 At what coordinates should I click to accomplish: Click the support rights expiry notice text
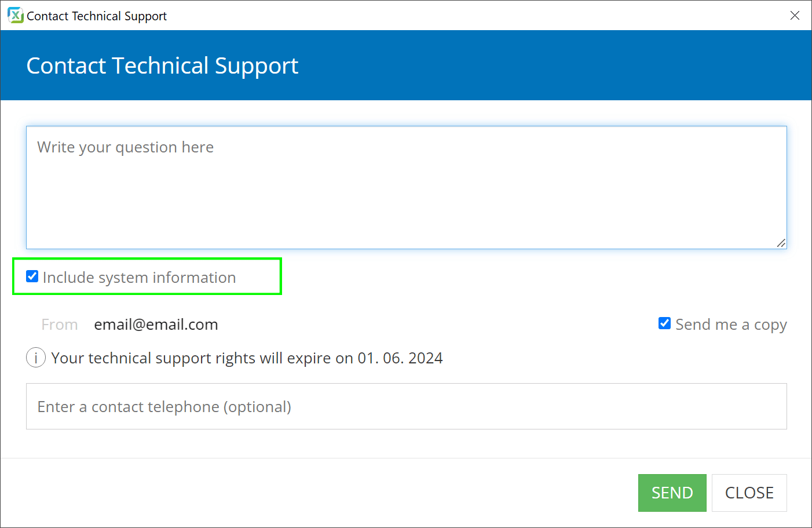pos(203,358)
